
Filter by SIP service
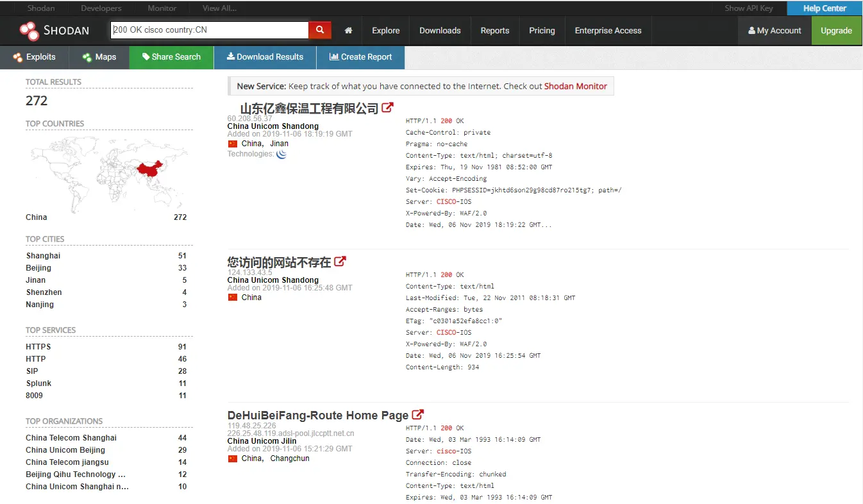(x=32, y=371)
